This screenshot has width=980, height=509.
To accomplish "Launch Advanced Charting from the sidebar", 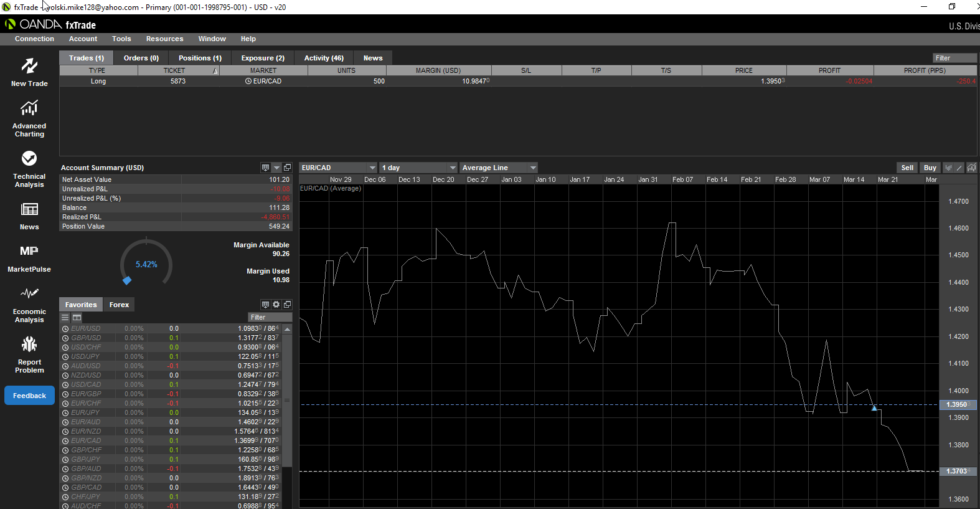I will point(29,118).
